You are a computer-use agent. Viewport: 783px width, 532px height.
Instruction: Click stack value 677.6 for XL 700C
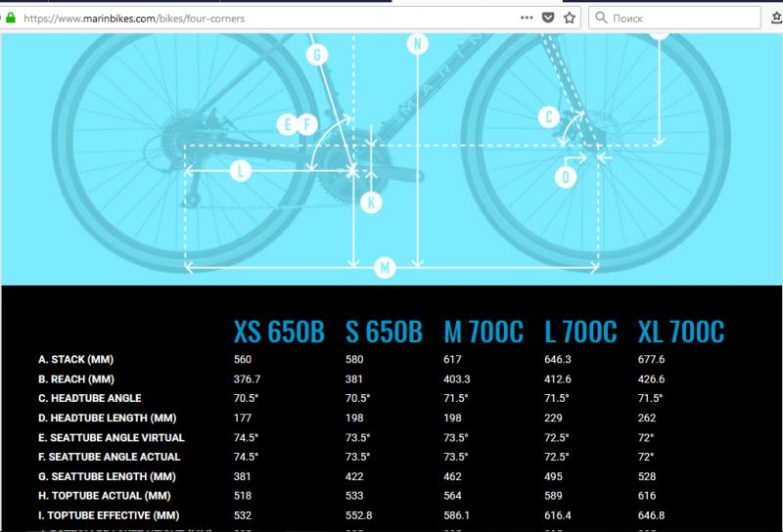651,359
